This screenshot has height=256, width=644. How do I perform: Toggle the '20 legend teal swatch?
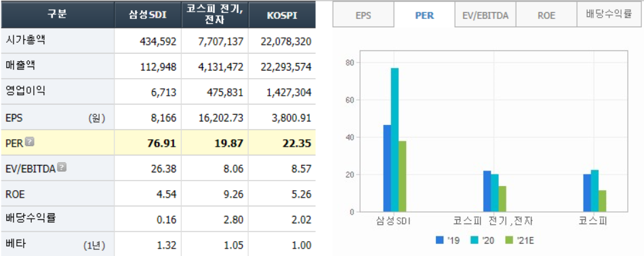pyautogui.click(x=475, y=240)
